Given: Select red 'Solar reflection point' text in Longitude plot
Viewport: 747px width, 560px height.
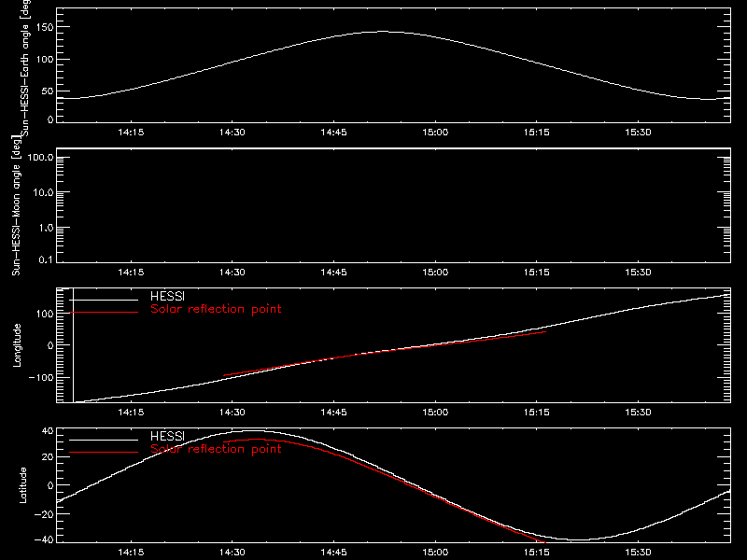Looking at the screenshot, I should point(216,309).
